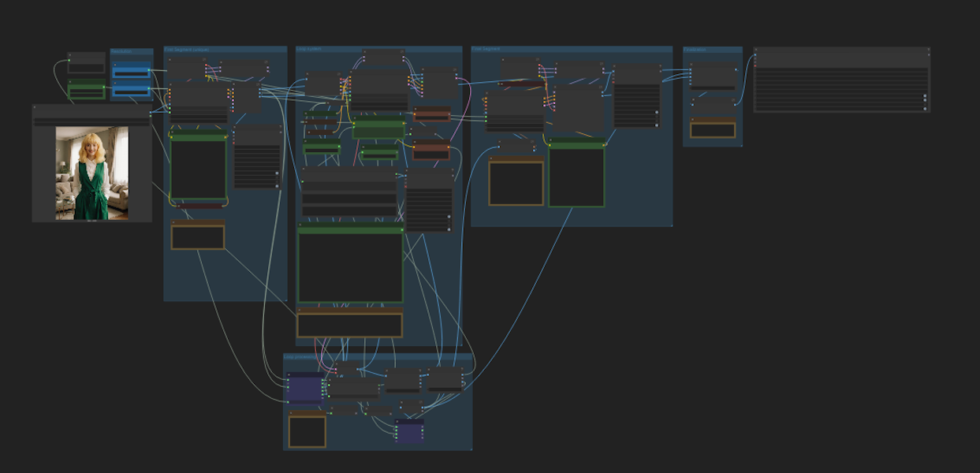Click the Final Segment group header

(x=486, y=49)
